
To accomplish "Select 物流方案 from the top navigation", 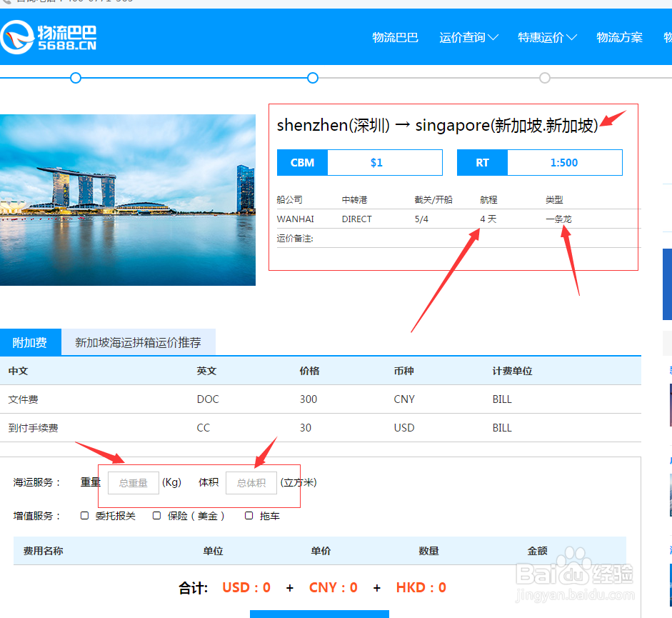I will 618,37.
